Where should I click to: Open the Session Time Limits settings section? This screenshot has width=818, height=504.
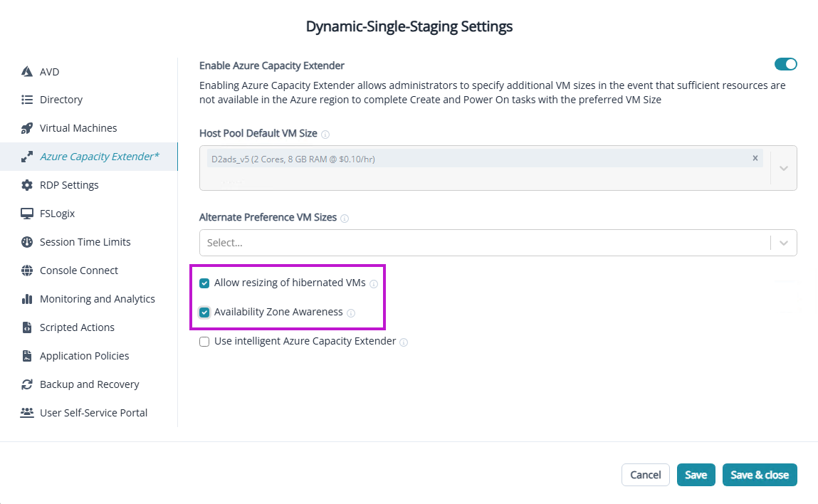(x=85, y=242)
